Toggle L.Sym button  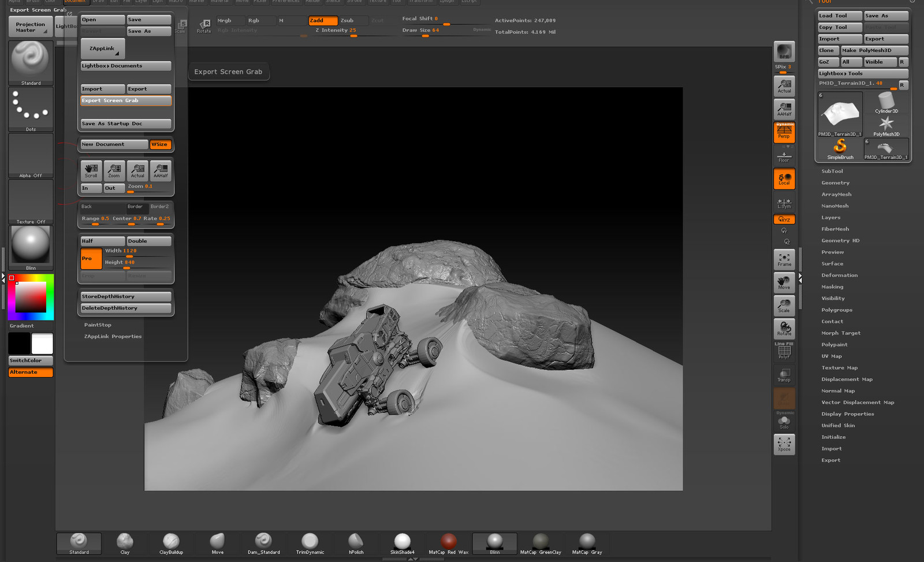coord(784,202)
